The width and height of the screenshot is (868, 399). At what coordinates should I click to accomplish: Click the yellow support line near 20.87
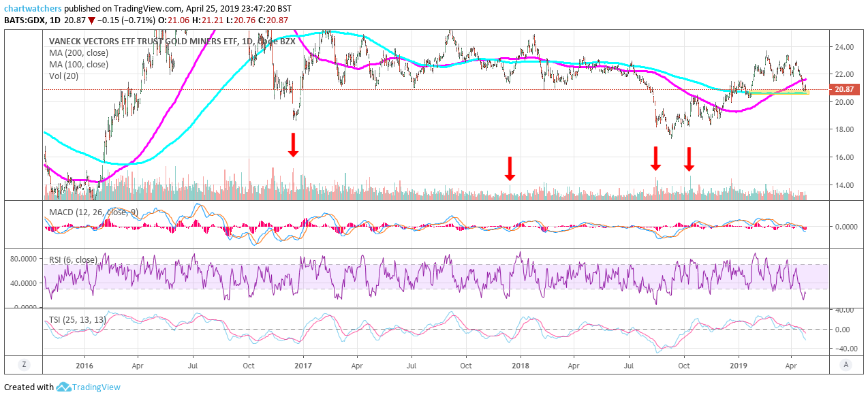pos(779,93)
